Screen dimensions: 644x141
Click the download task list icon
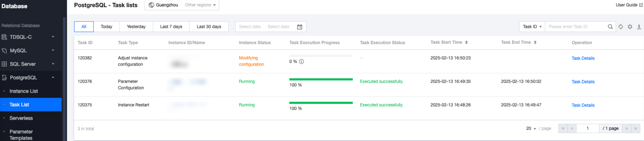(x=639, y=27)
